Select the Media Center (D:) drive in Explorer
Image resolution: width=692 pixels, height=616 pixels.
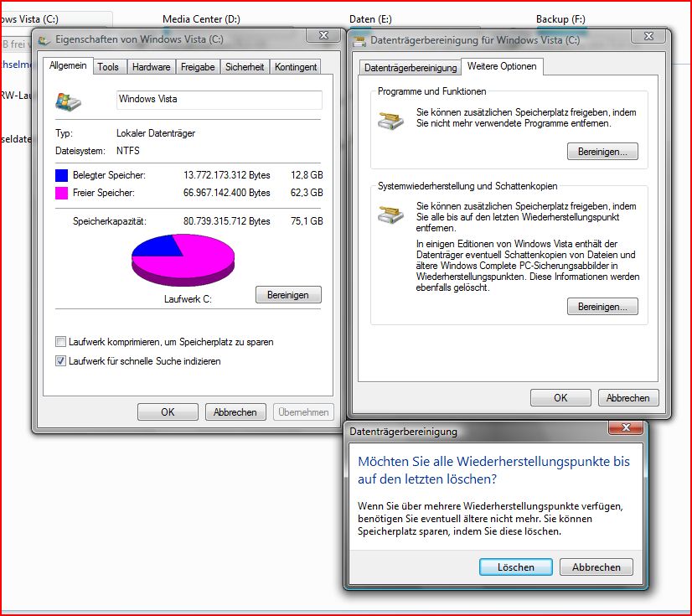pos(201,19)
